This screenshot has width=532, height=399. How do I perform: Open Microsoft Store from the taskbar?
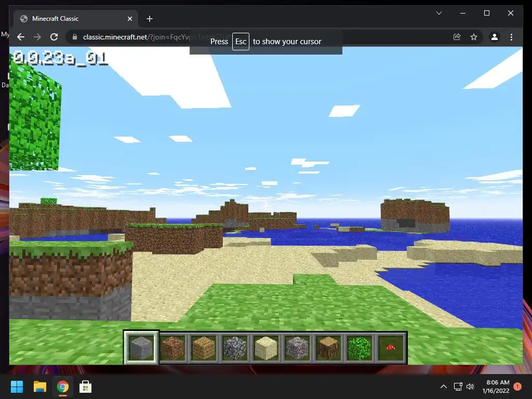[x=85, y=387]
